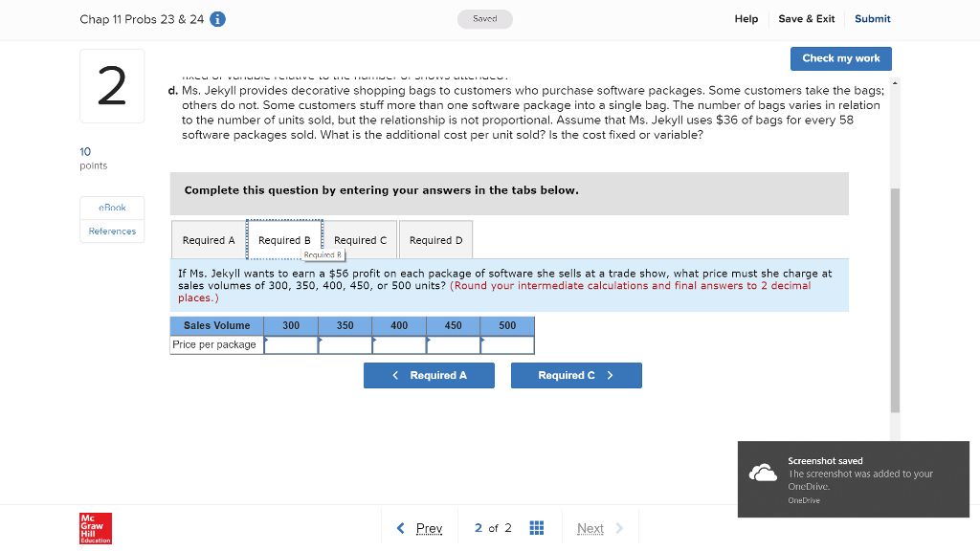Open the eBook resource

click(x=112, y=207)
